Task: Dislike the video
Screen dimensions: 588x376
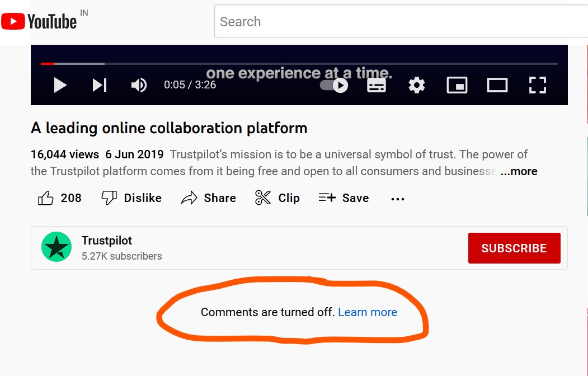Action: click(x=132, y=198)
